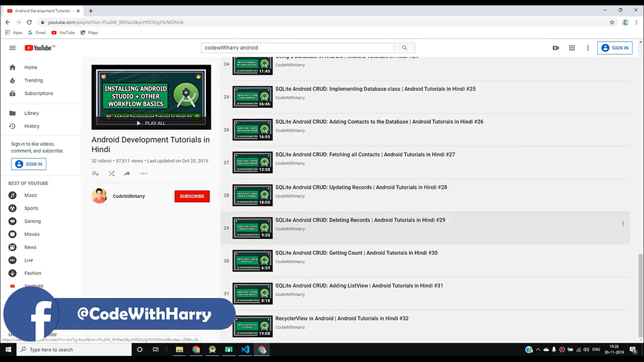
Task: Open the YouTube bookmark
Action: [x=63, y=33]
